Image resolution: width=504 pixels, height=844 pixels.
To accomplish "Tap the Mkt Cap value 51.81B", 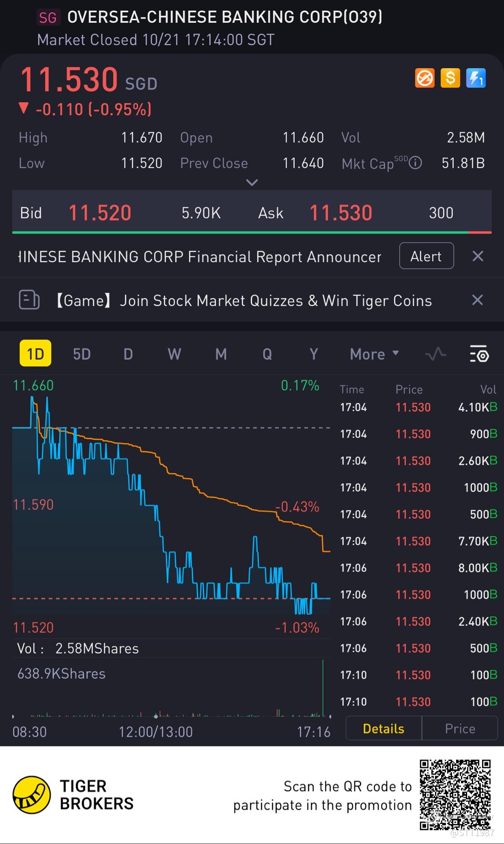I will (x=463, y=163).
